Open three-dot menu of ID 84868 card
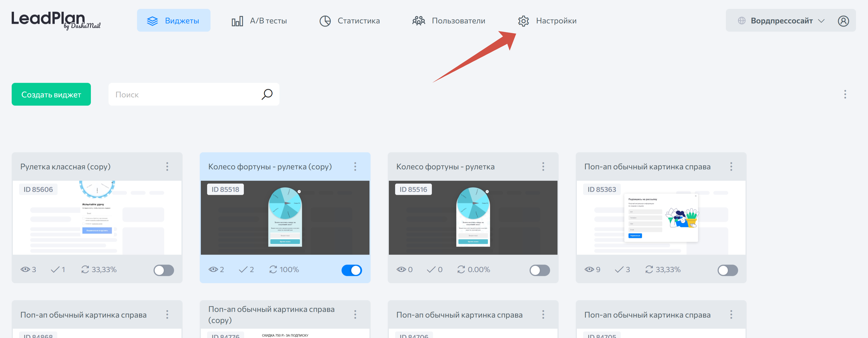 [167, 315]
